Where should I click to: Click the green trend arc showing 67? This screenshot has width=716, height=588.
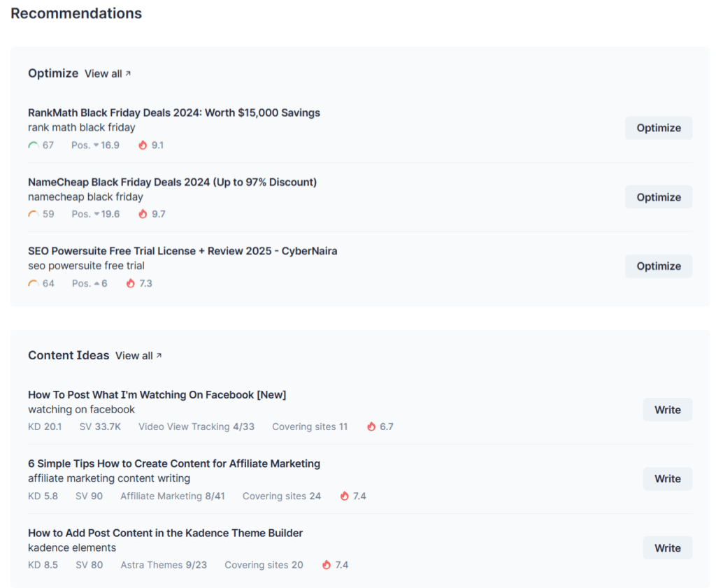pyautogui.click(x=33, y=145)
